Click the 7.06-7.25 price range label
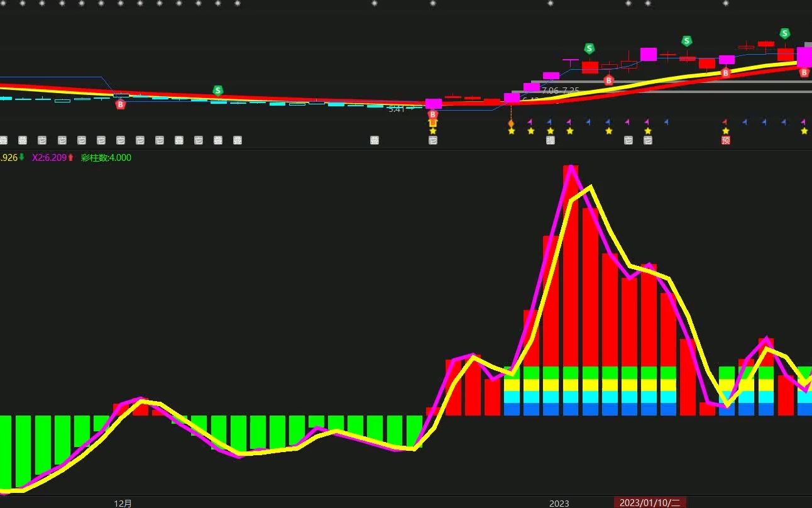The height and width of the screenshot is (508, 812). coord(560,91)
